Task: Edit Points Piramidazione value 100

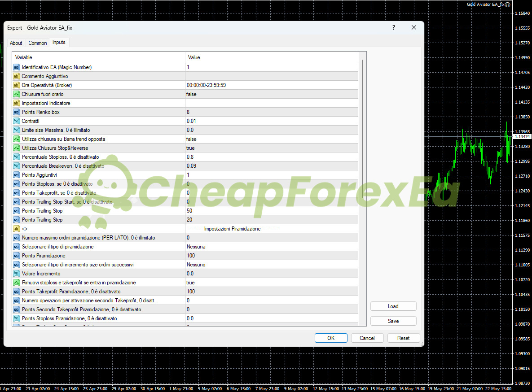Action: pos(272,256)
